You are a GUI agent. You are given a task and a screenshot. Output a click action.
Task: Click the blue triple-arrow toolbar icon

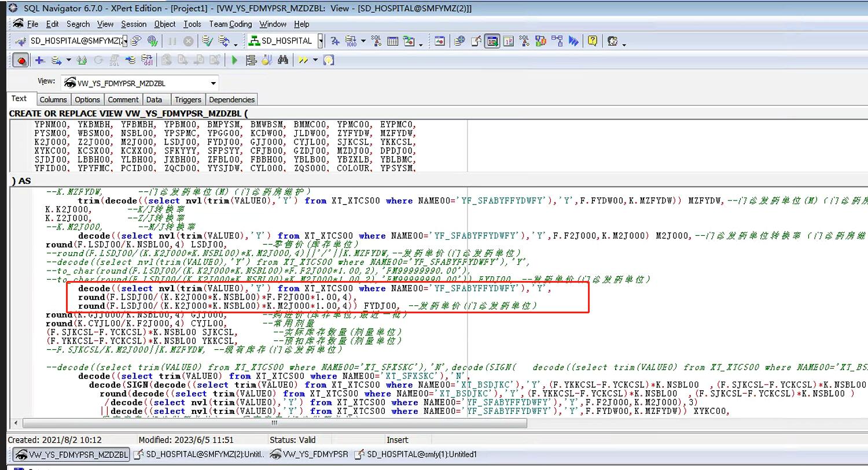(573, 41)
